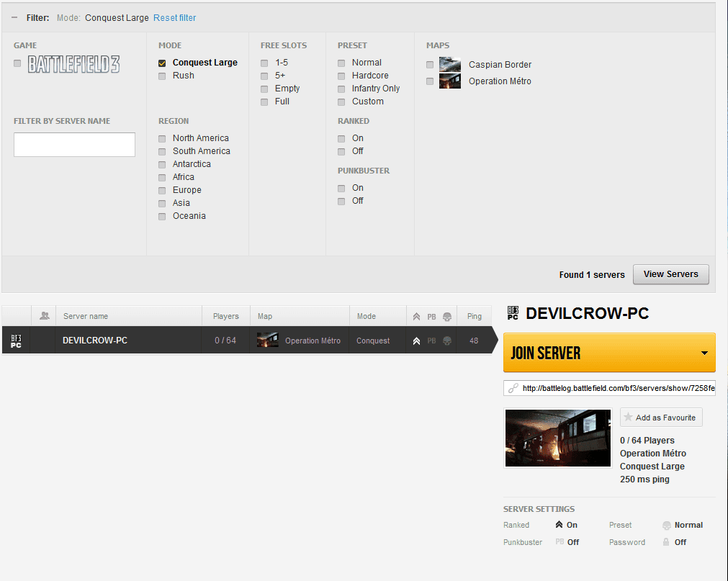Check the Full free slots checkbox

(264, 102)
